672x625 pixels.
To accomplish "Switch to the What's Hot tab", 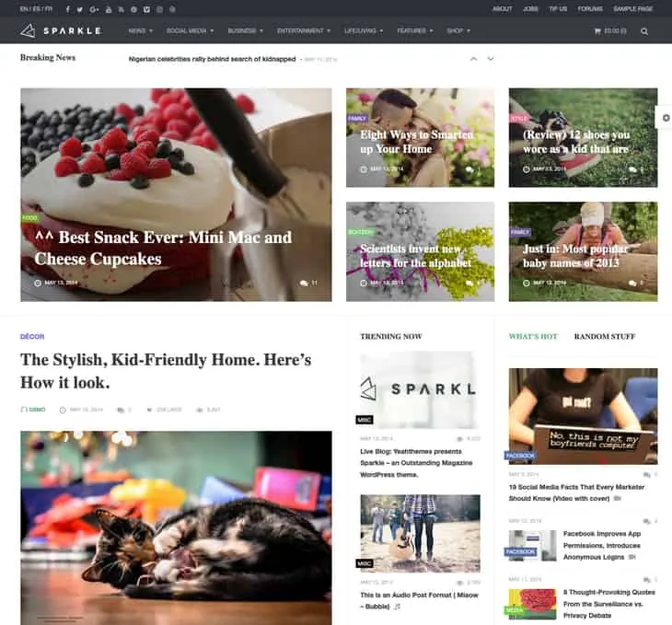I will pos(533,337).
